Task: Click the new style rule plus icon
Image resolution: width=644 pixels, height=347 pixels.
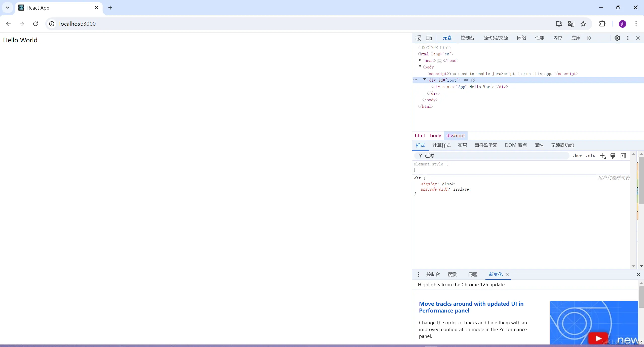Action: [x=602, y=156]
